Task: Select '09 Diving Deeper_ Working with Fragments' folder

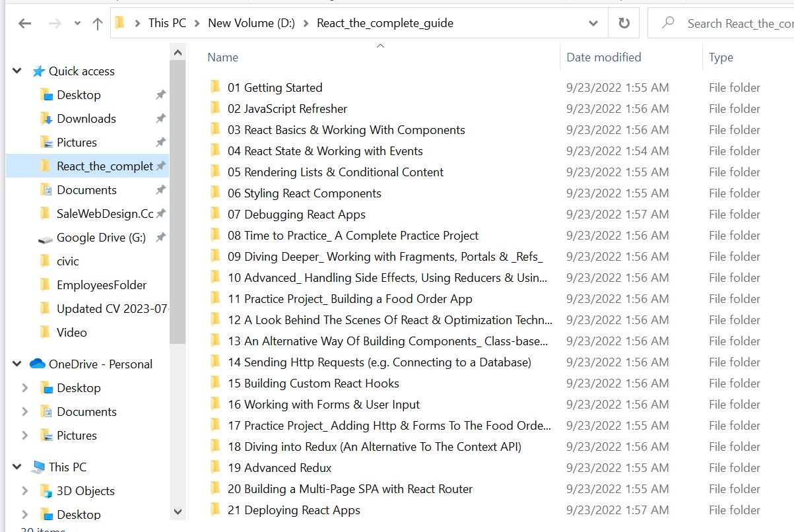Action: 385,257
